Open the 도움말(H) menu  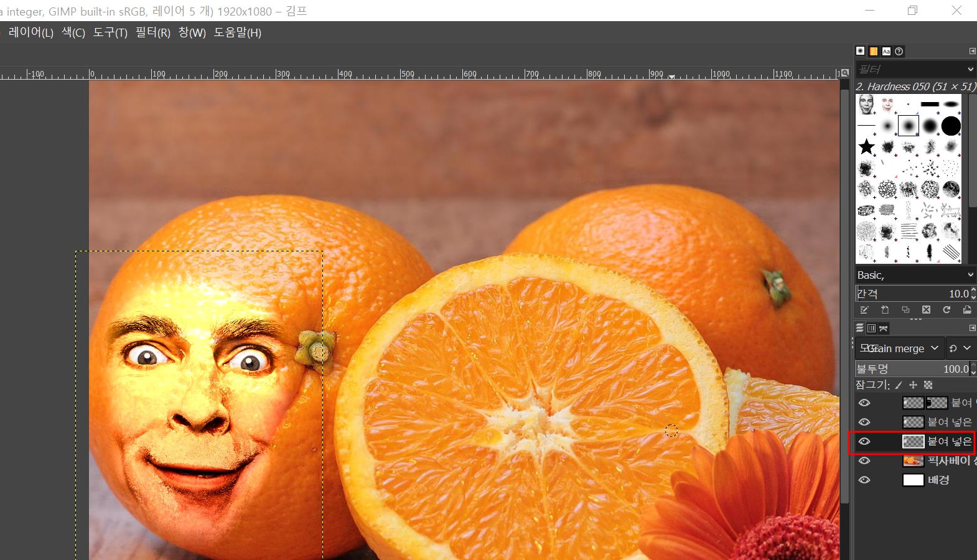pos(238,33)
